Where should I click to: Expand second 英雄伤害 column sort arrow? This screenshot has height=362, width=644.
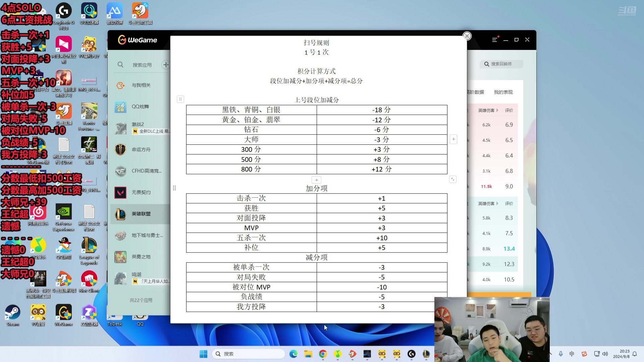click(x=497, y=203)
